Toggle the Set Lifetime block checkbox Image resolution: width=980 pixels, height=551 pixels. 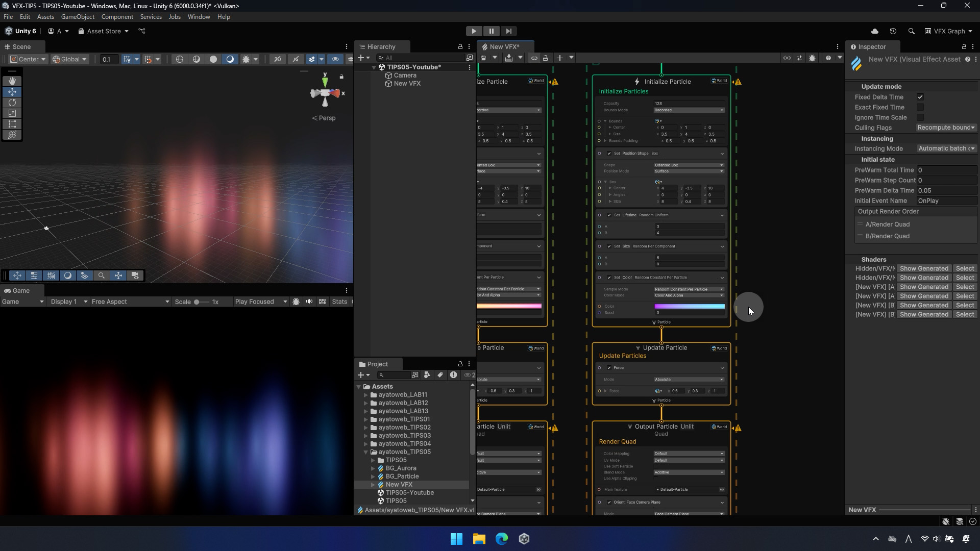(x=609, y=215)
